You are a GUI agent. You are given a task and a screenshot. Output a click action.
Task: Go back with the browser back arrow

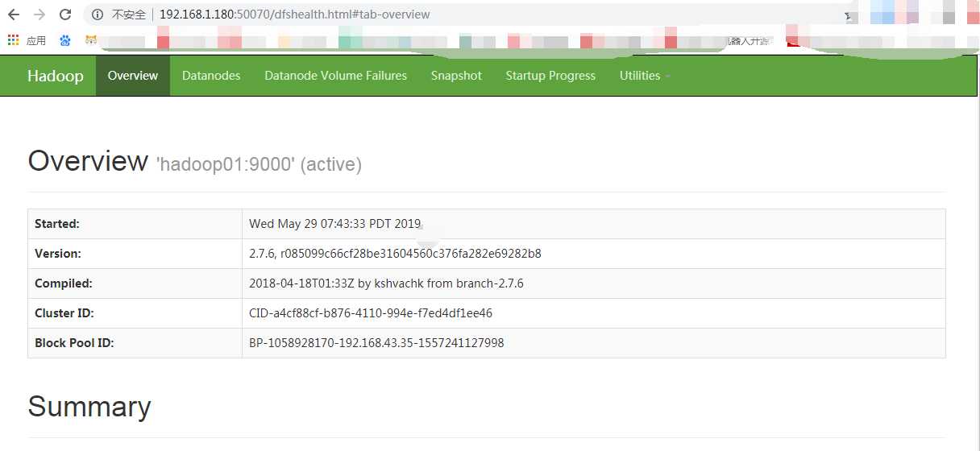click(x=14, y=14)
